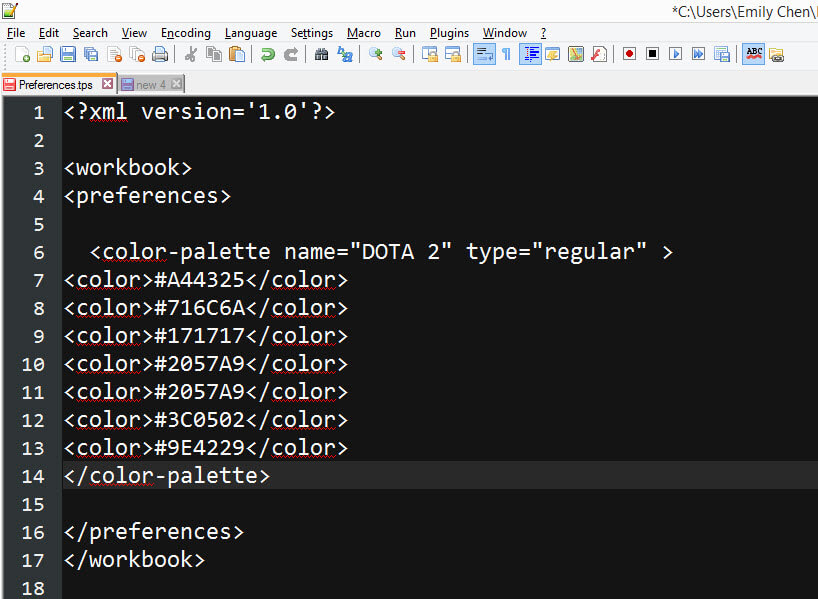Viewport: 818px width, 599px height.
Task: Start macro recording with the red dot
Action: (x=629, y=54)
